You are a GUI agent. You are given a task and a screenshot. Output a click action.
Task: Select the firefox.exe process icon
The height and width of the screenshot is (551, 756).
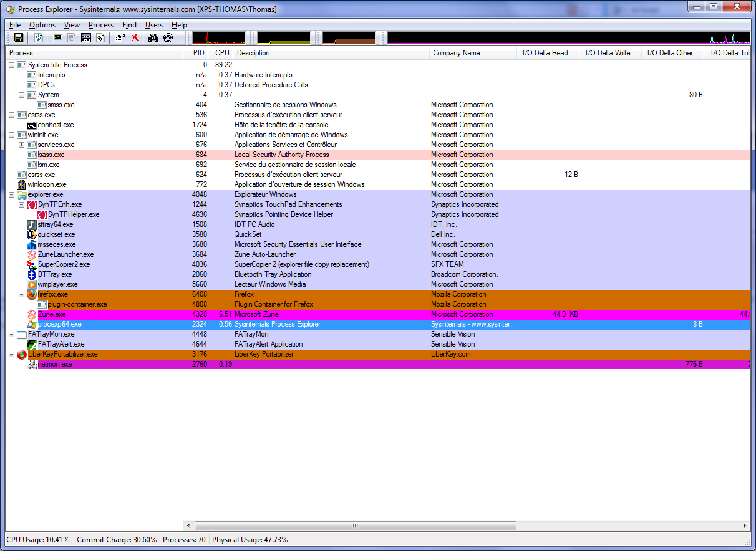tap(32, 294)
